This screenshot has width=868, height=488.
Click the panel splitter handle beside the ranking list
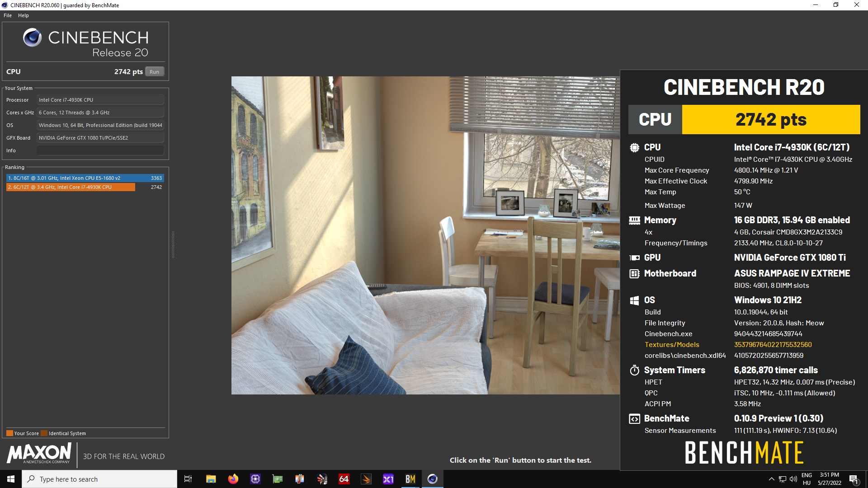[x=173, y=244]
